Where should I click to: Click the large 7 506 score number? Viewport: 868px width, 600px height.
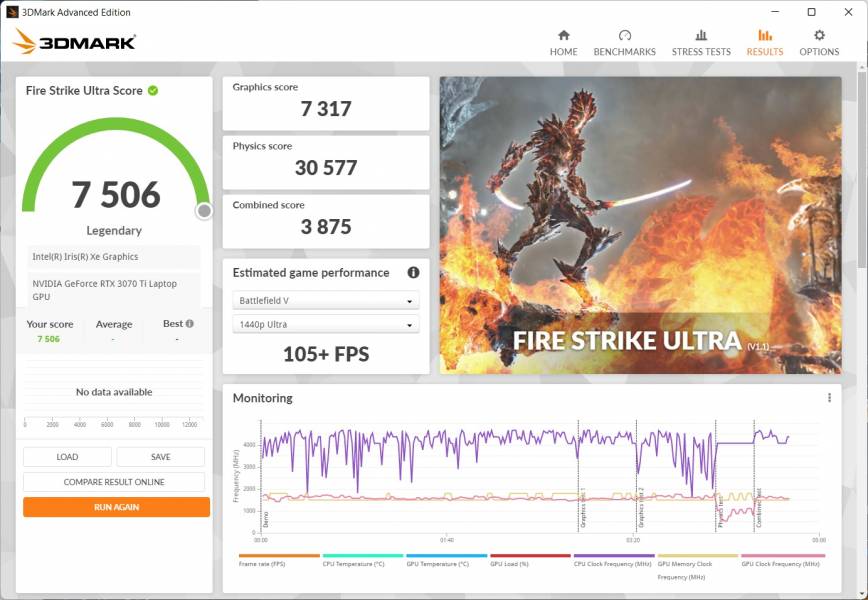click(x=116, y=195)
